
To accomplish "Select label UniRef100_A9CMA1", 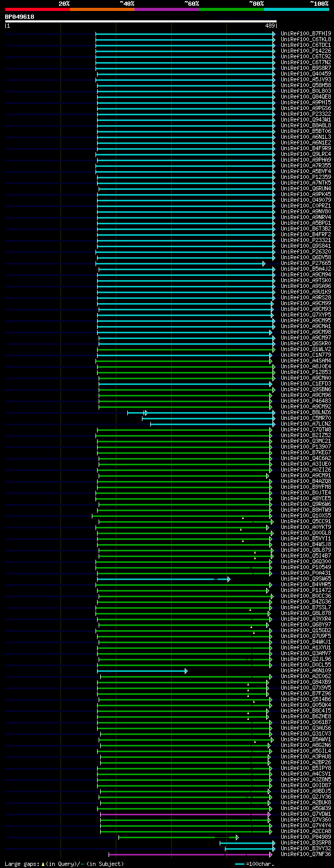I will coord(306,326).
